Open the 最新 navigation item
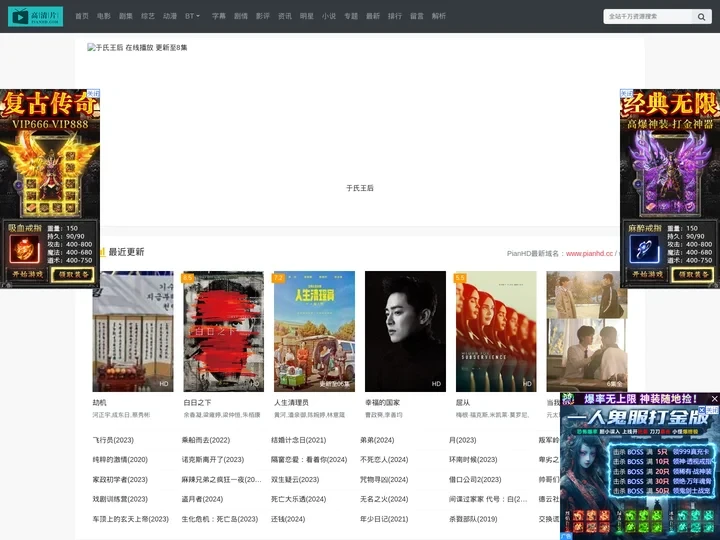The height and width of the screenshot is (540, 720). [373, 16]
